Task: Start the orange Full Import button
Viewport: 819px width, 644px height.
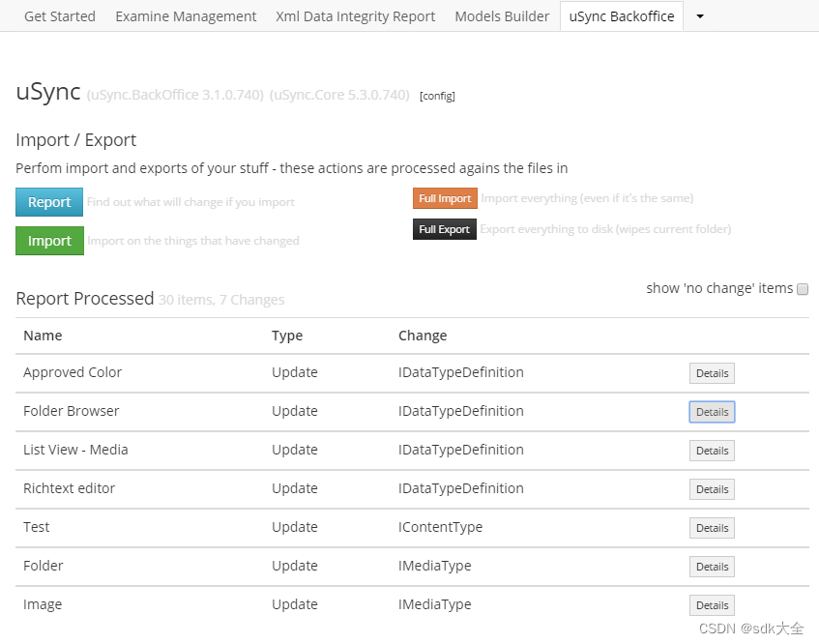Action: 445,198
